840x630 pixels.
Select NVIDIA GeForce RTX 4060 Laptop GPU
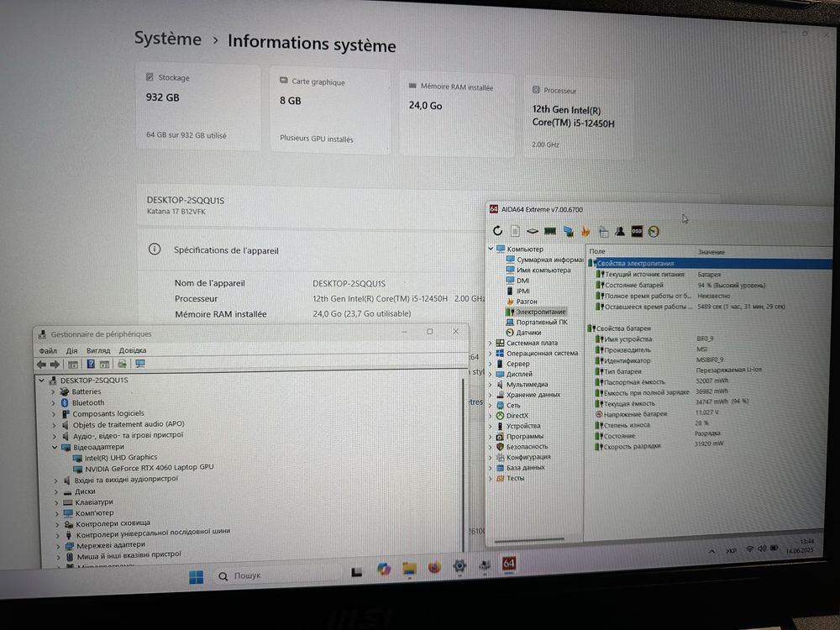[149, 468]
